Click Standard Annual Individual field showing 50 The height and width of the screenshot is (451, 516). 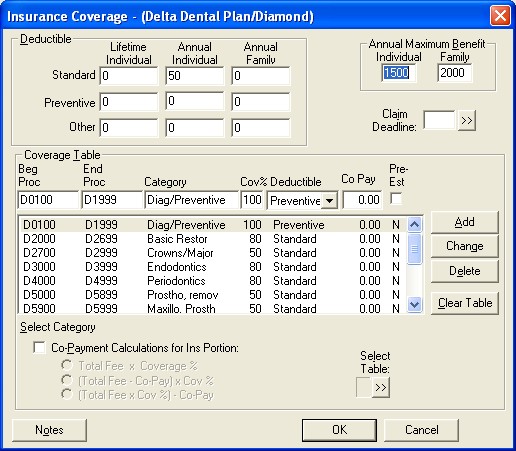point(195,76)
